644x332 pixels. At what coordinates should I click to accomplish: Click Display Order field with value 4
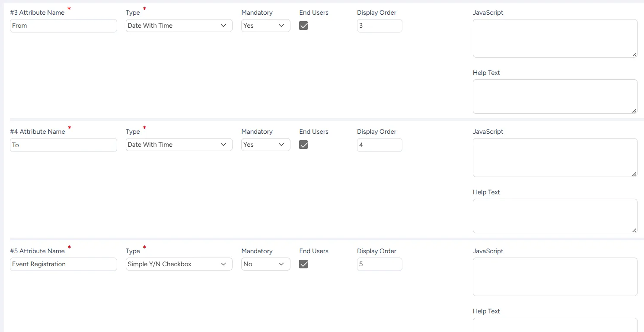pos(379,145)
